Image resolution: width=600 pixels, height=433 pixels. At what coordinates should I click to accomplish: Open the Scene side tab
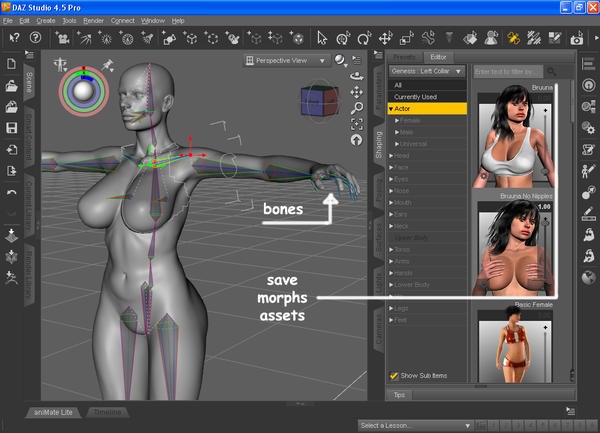29,81
